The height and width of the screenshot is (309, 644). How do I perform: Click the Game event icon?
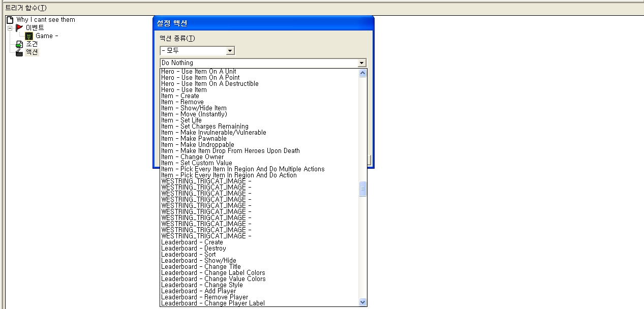(29, 36)
